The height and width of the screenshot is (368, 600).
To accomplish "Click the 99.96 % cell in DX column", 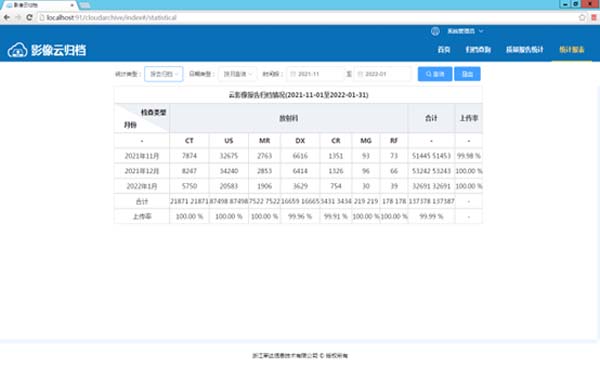I will (300, 217).
